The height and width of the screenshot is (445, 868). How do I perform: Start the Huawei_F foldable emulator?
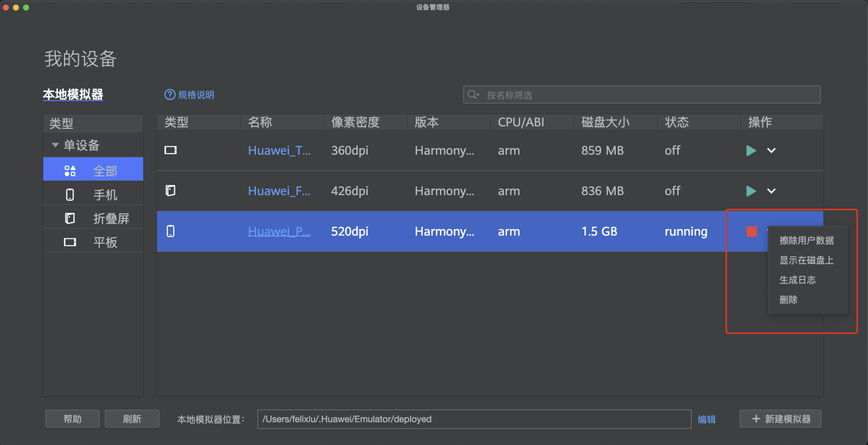pyautogui.click(x=751, y=191)
